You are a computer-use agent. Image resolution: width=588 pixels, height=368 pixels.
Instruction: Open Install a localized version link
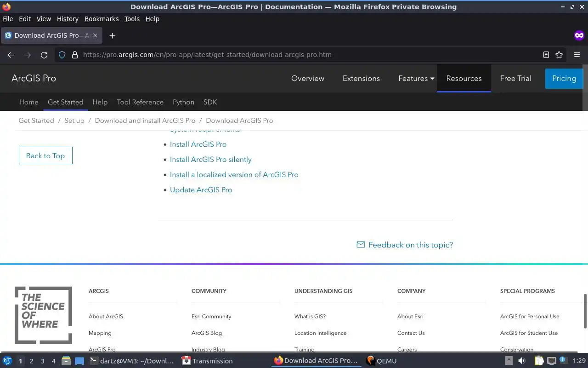(x=234, y=175)
